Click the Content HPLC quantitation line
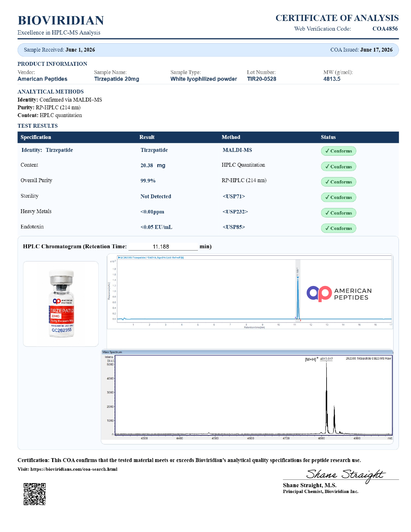The height and width of the screenshot is (532, 411). click(x=50, y=115)
